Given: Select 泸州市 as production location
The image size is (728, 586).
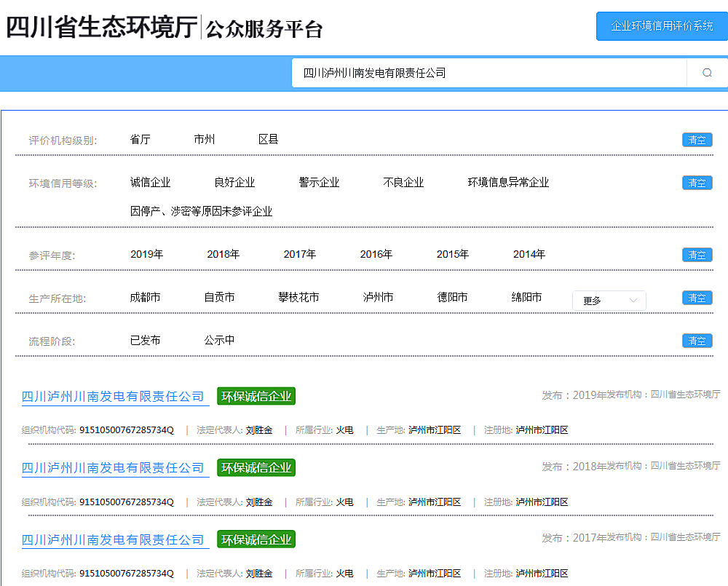Looking at the screenshot, I should (x=378, y=297).
